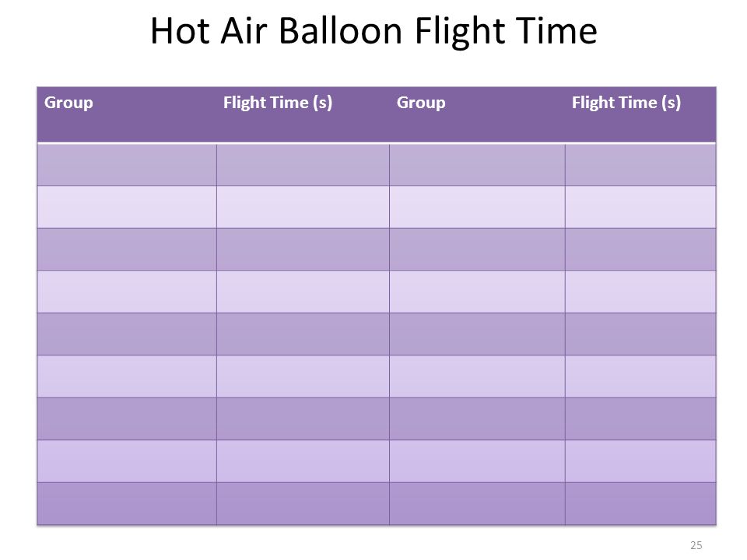
Task: Select the first Group header cell
Action: pyautogui.click(x=127, y=115)
